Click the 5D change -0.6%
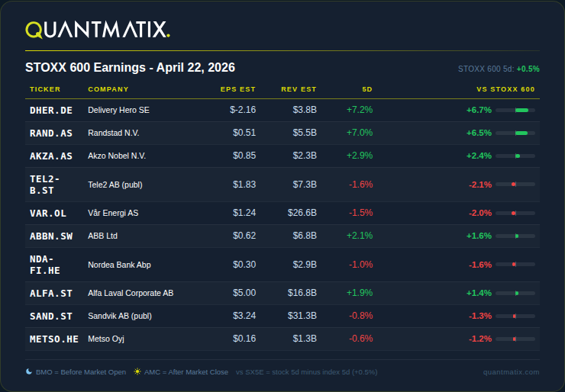This screenshot has height=392, width=565. click(360, 339)
